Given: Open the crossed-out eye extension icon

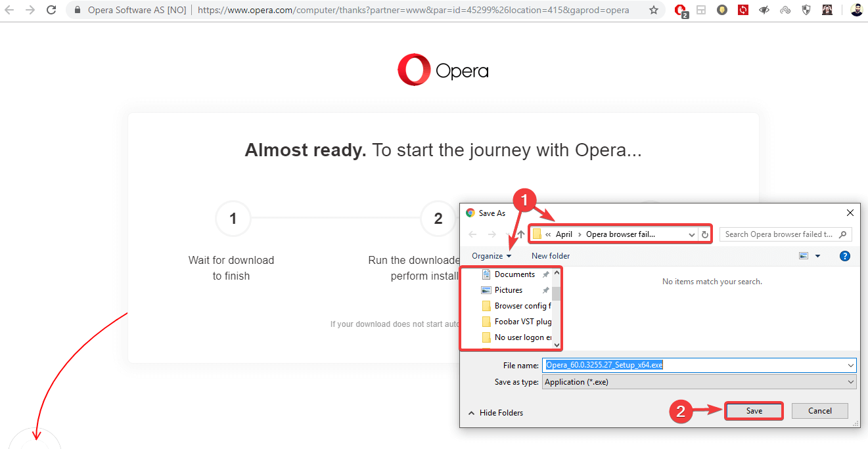Looking at the screenshot, I should coord(764,11).
